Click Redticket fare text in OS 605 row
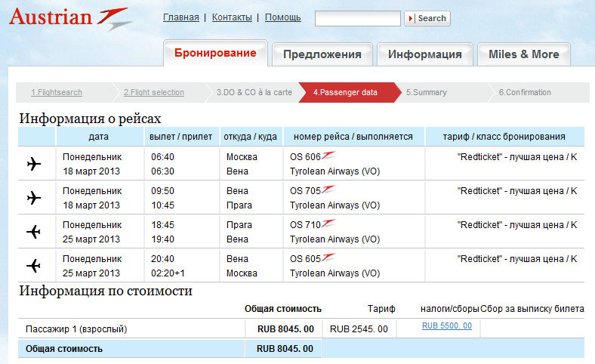Screen dimensions: 595x364 pyautogui.click(x=517, y=259)
